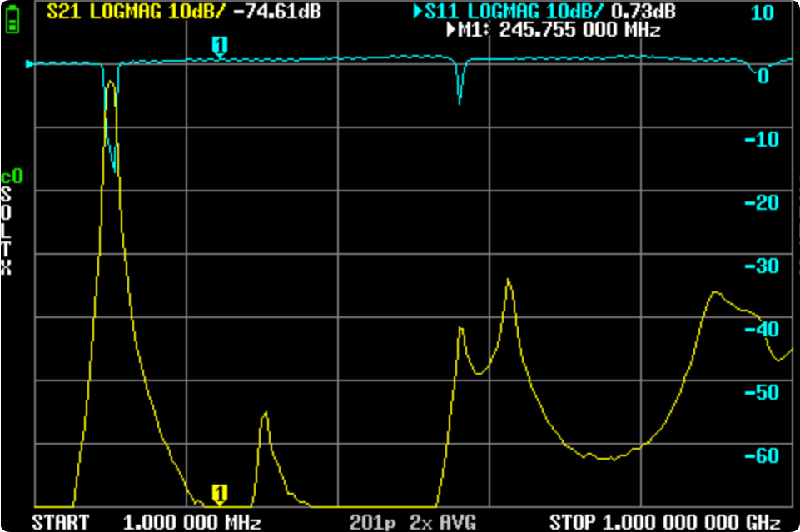Image resolution: width=800 pixels, height=532 pixels.
Task: Click the 201p points indicator
Action: pyautogui.click(x=372, y=522)
